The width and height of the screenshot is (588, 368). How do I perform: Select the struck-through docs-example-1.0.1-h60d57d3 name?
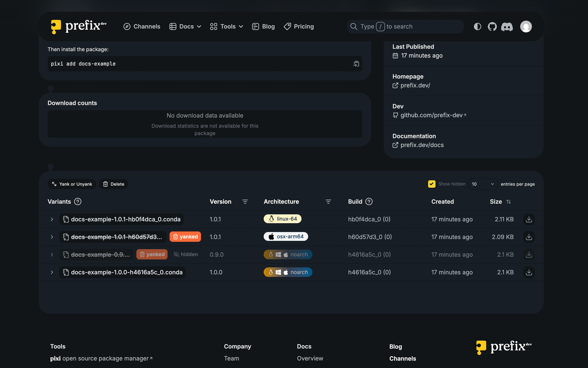click(x=116, y=237)
